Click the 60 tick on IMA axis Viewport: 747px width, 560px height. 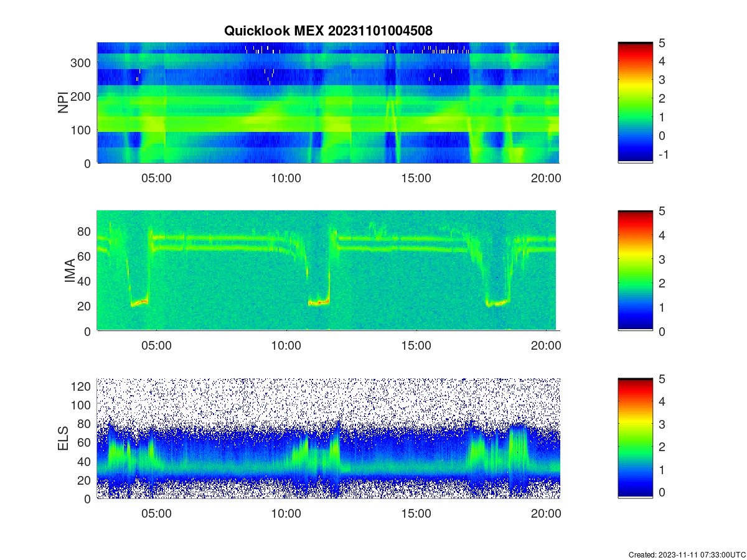tap(85, 256)
